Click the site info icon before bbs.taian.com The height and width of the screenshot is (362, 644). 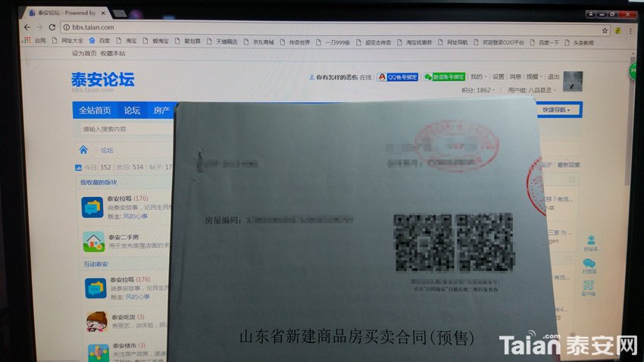[x=66, y=27]
